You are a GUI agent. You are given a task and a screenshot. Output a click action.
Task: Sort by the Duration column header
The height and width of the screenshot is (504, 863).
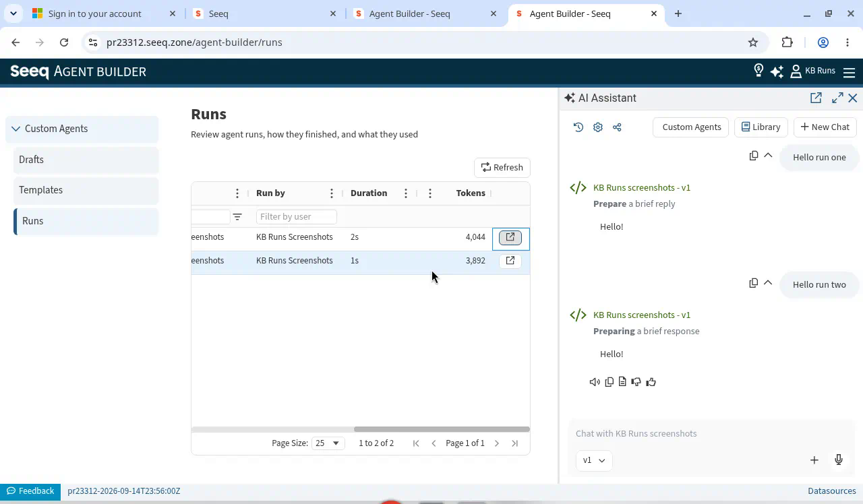click(369, 193)
